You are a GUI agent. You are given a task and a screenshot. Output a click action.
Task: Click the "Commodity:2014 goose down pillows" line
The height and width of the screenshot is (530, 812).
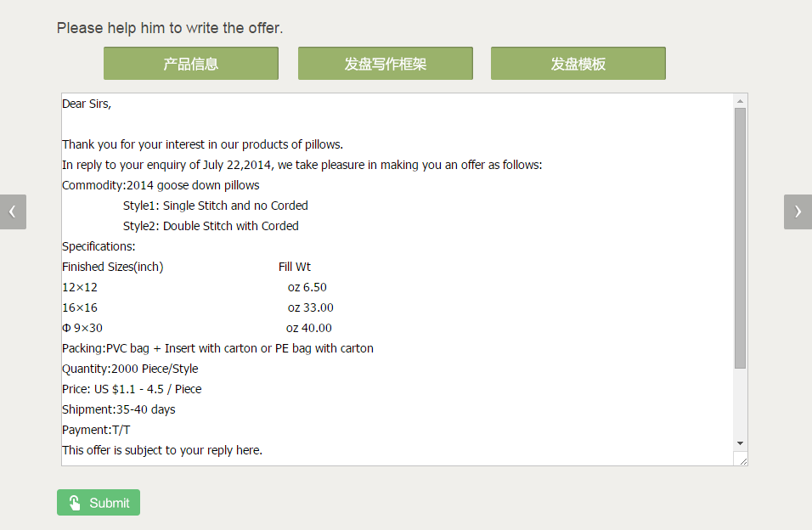(161, 185)
